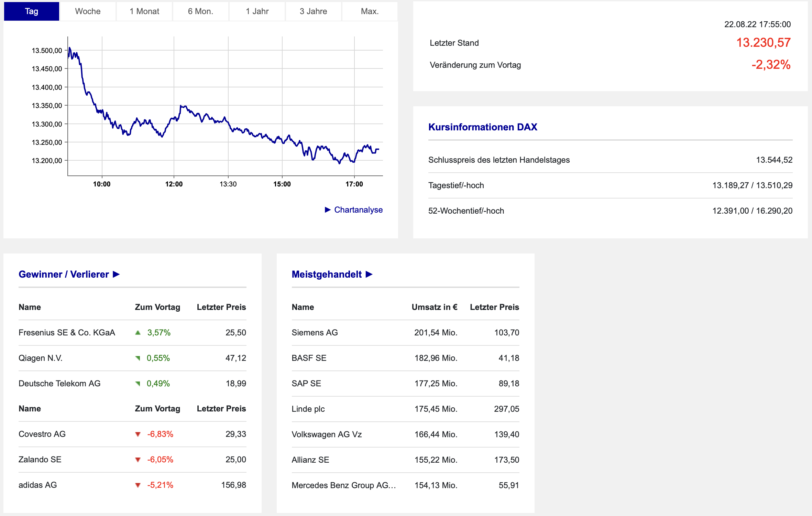Click green arrow beside Qiagen 0,55%
Viewport: 812px width, 516px height.
(138, 358)
